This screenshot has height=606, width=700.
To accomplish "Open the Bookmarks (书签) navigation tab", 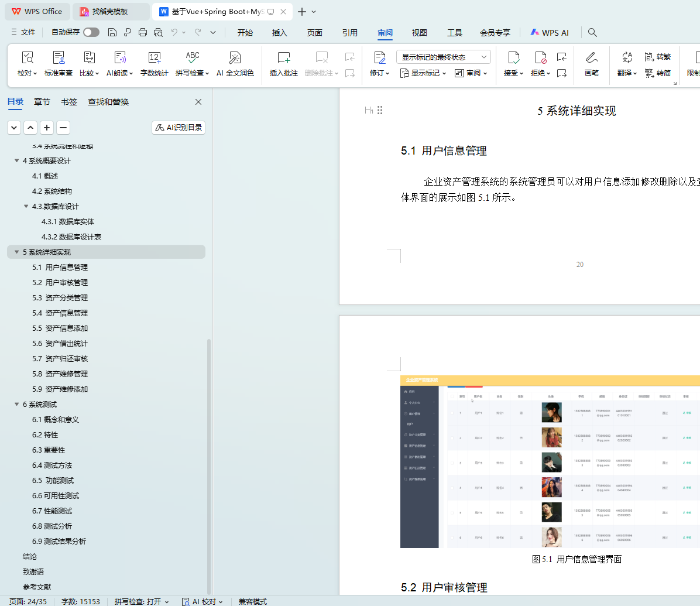I will tap(69, 102).
